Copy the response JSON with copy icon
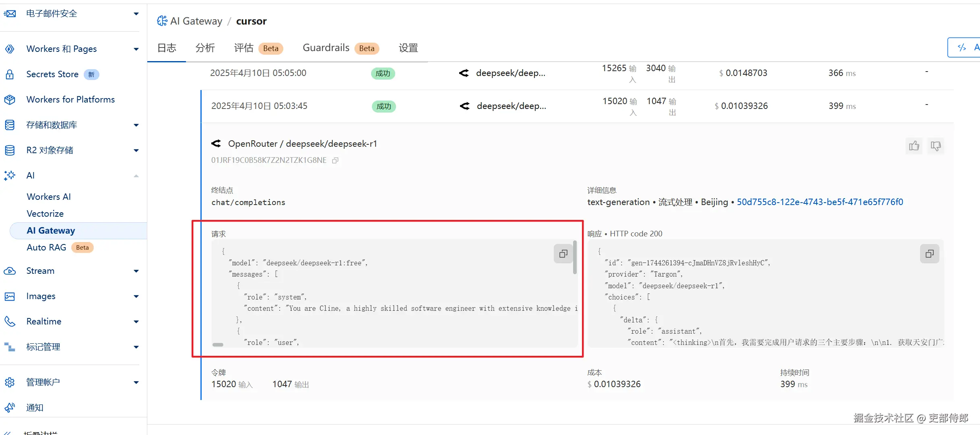Screen dimensions: 980x435 point(929,254)
